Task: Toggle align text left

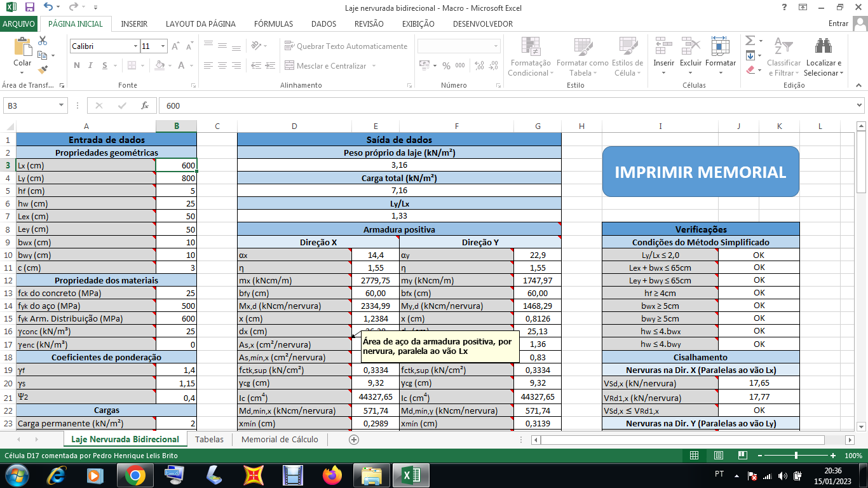Action: coord(207,65)
